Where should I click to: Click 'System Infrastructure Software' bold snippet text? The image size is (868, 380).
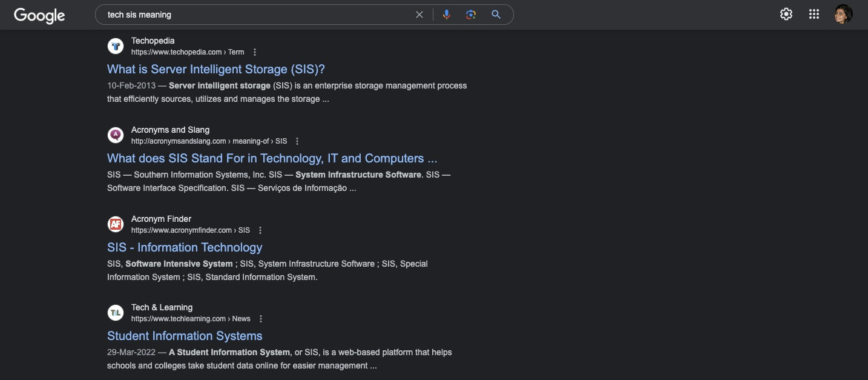(358, 175)
